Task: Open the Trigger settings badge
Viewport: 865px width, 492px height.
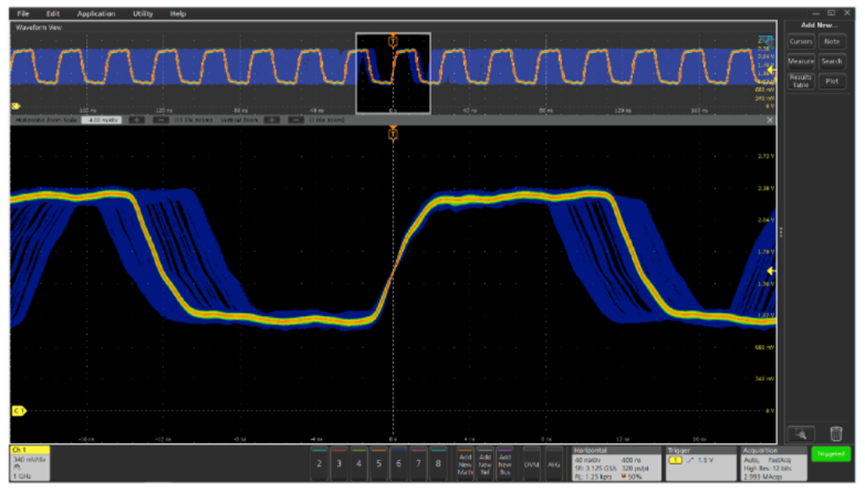Action: point(700,462)
